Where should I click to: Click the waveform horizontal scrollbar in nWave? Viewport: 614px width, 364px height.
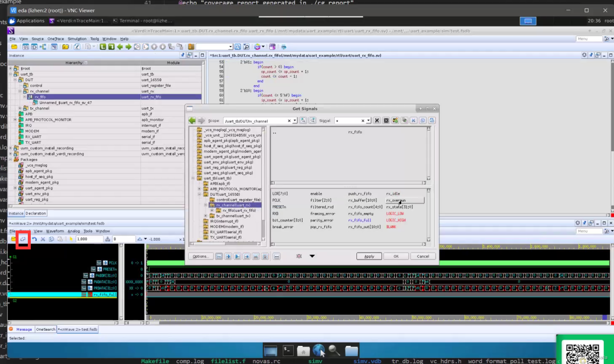pyautogui.click(x=377, y=323)
